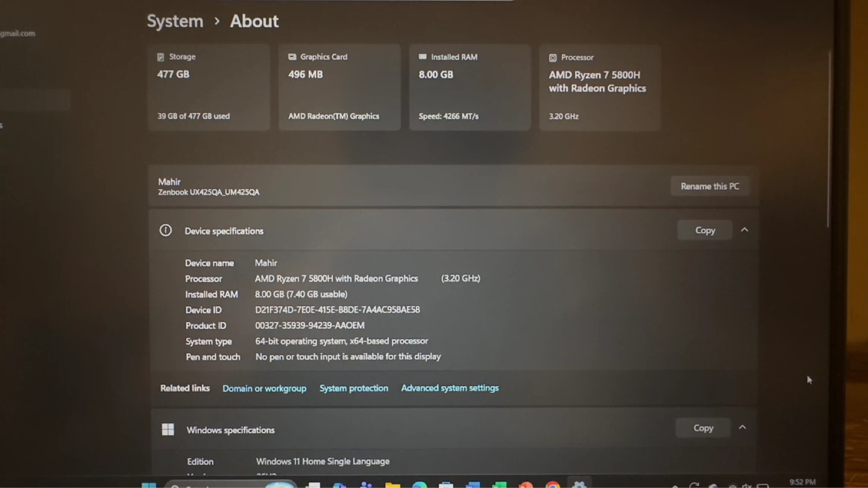Viewport: 868px width, 488px height.
Task: Select the 8.00 GB RAM card value
Action: coord(436,74)
